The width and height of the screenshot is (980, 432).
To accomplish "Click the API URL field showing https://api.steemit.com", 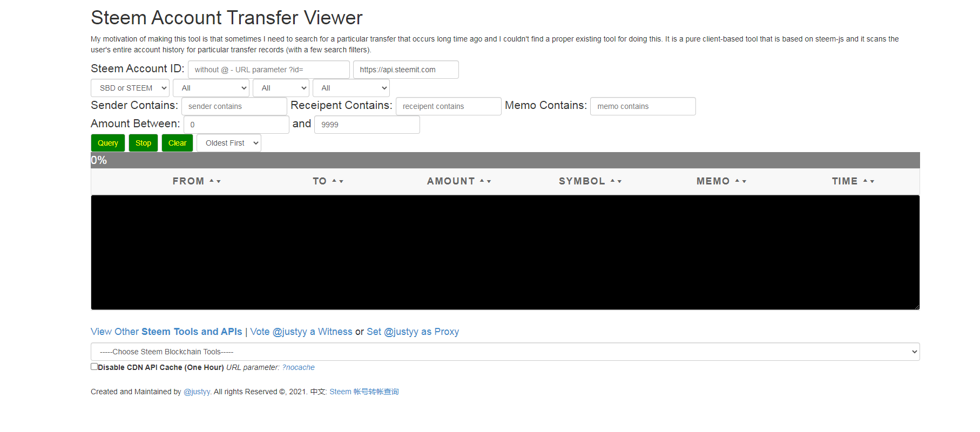I will (x=406, y=70).
